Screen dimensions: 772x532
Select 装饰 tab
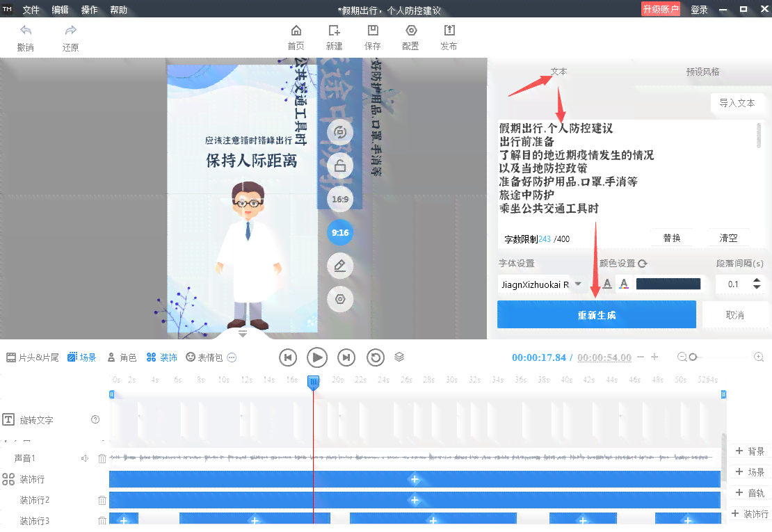(x=161, y=357)
